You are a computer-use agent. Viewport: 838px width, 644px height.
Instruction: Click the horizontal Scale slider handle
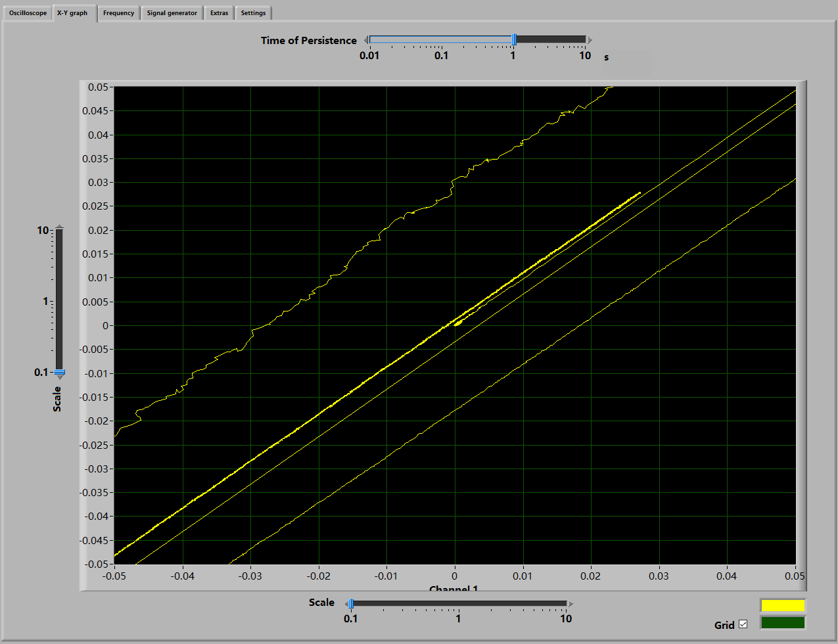pyautogui.click(x=351, y=603)
